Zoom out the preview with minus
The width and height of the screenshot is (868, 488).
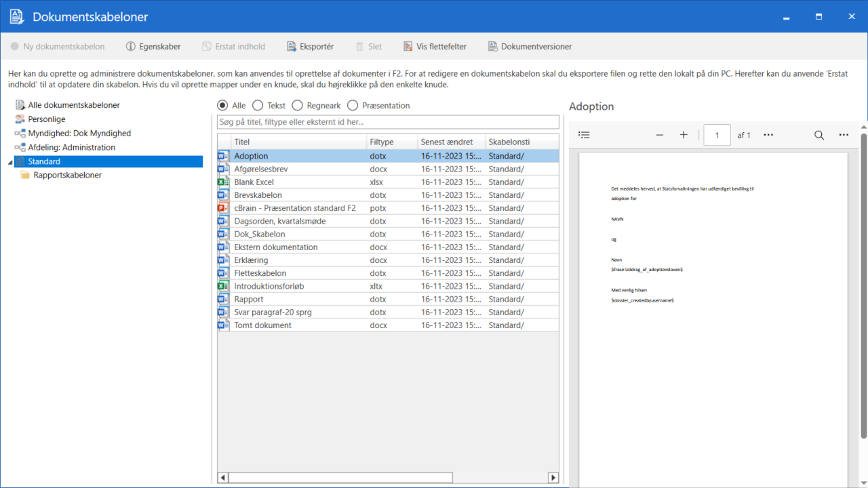click(659, 135)
